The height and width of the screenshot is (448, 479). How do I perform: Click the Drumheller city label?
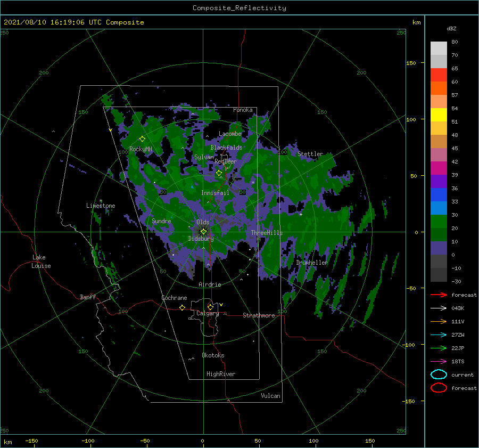312,263
